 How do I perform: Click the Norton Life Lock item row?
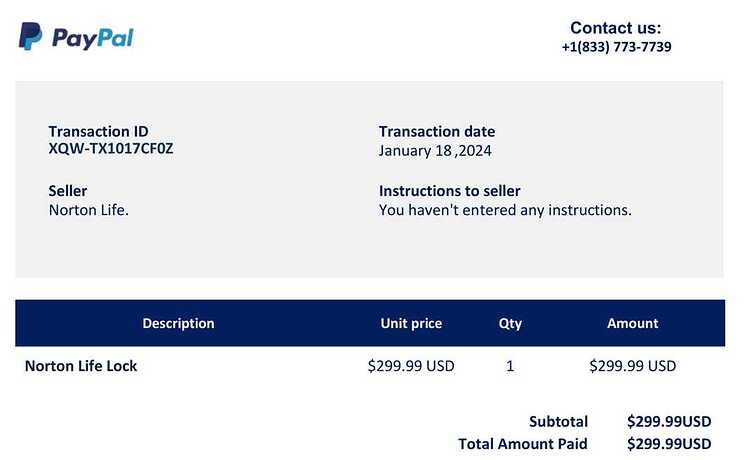click(370, 366)
